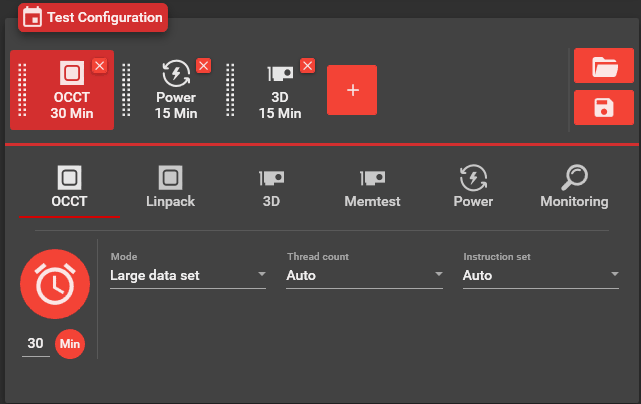Click the duration field showing 30
This screenshot has width=641, height=404.
36,343
